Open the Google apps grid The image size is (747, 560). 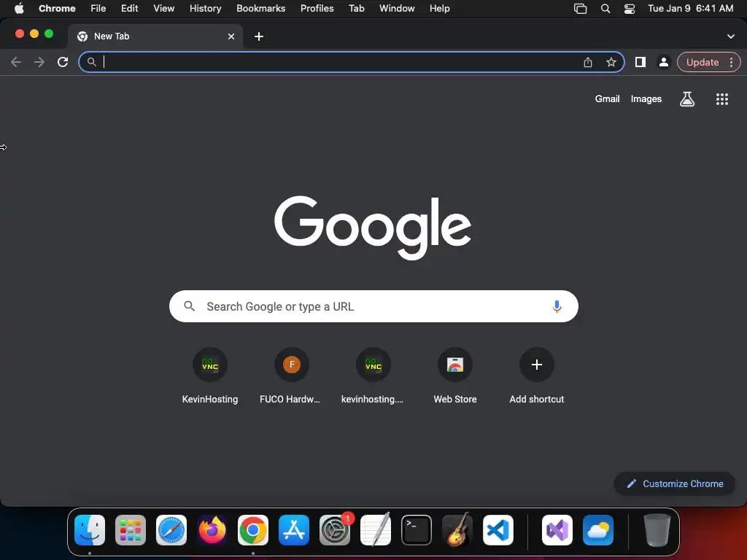(721, 99)
